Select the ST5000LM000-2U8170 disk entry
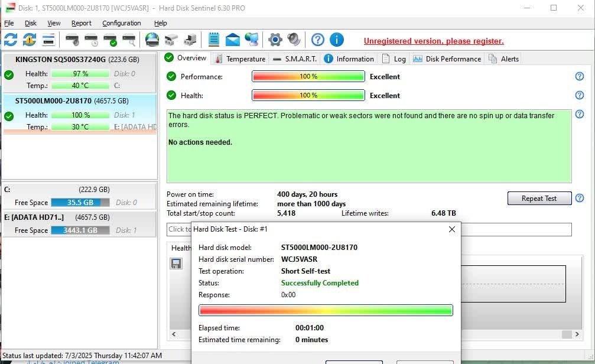 point(79,114)
